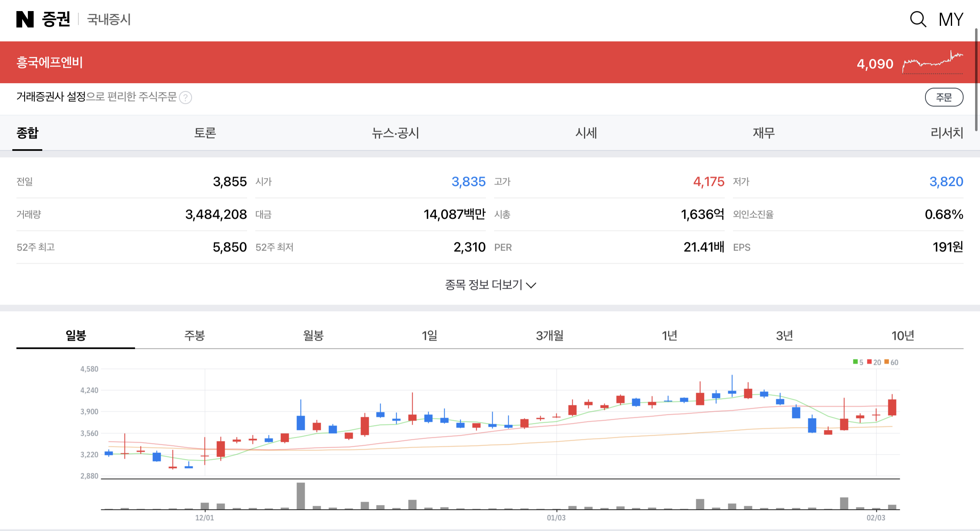Click the 2,880 price axis label

coord(89,476)
